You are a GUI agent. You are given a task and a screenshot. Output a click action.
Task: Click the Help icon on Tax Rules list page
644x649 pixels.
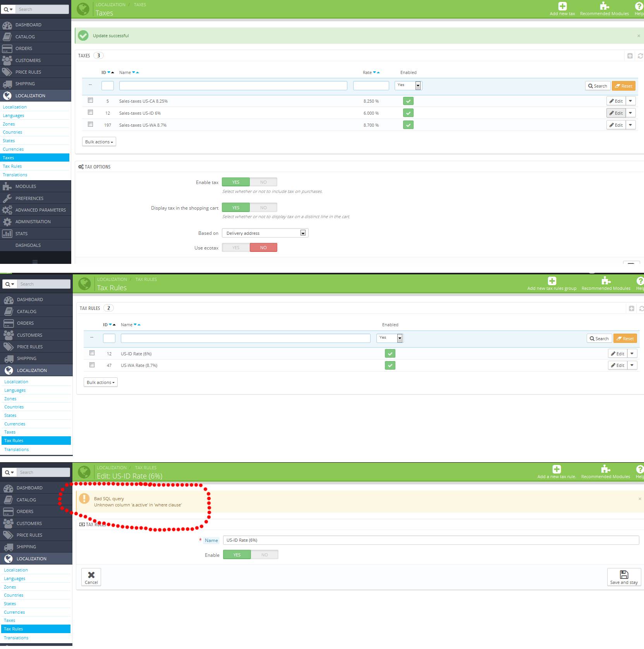click(x=640, y=281)
